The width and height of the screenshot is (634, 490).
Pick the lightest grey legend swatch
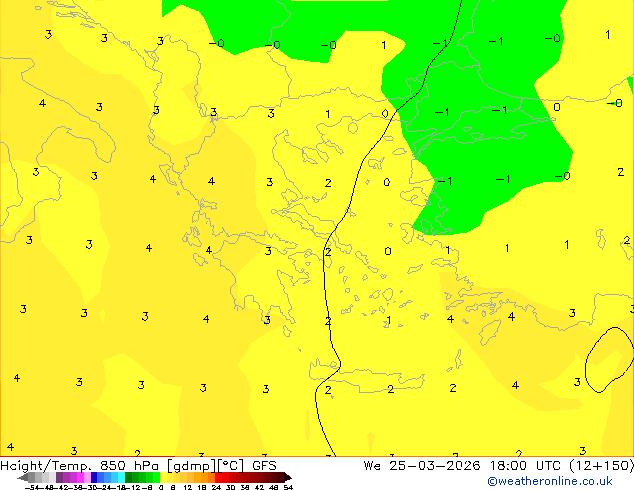click(53, 477)
